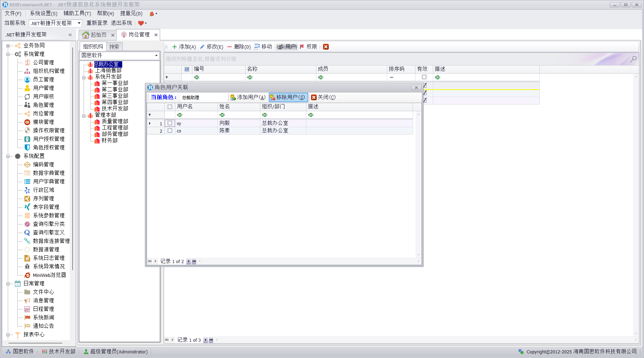Click the Move toolbar icon
The image size is (644, 358).
257,47
